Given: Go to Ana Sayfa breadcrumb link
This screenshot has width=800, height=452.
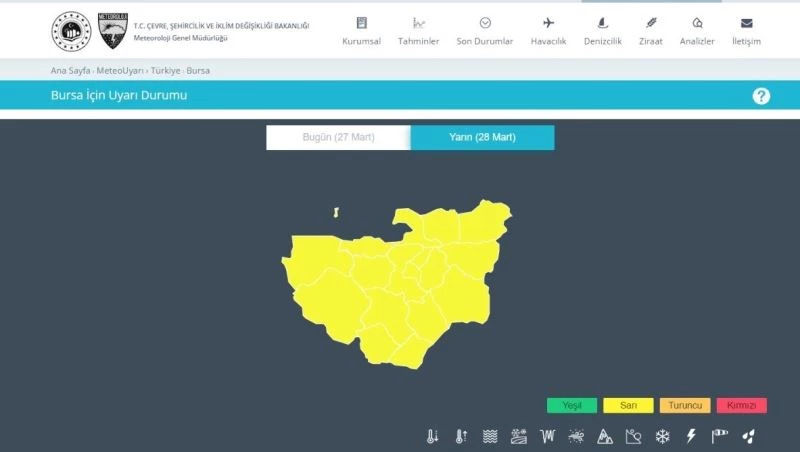Looking at the screenshot, I should point(70,71).
